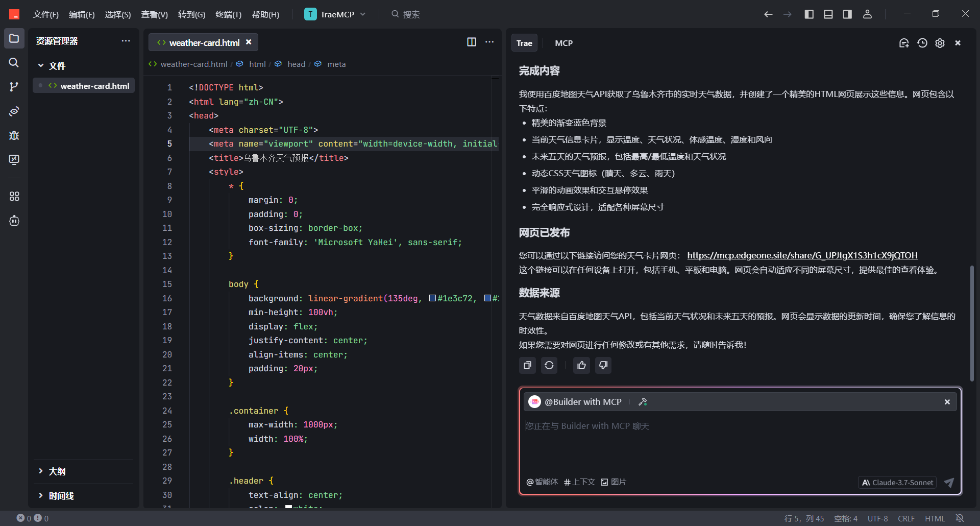Split the editor to the right
The image size is (980, 526).
coord(472,42)
